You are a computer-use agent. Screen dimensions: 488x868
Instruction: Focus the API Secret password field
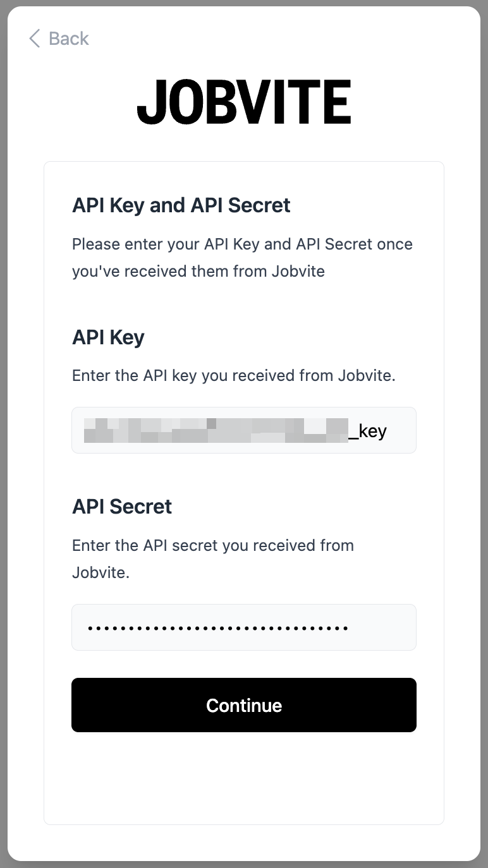pyautogui.click(x=244, y=627)
